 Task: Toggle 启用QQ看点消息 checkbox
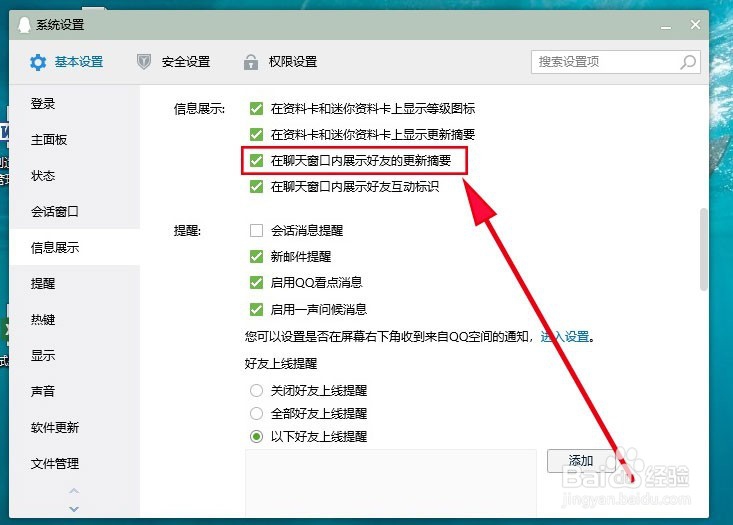pyautogui.click(x=256, y=283)
